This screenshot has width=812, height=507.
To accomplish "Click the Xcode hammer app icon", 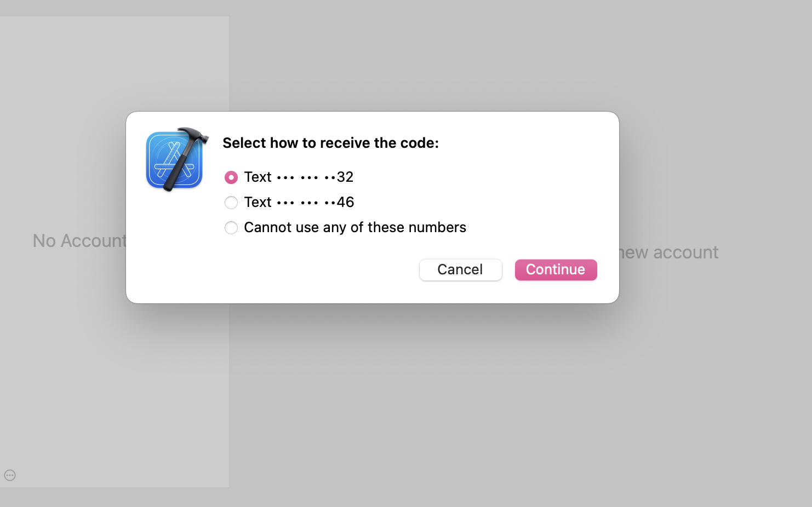I will coord(176,159).
